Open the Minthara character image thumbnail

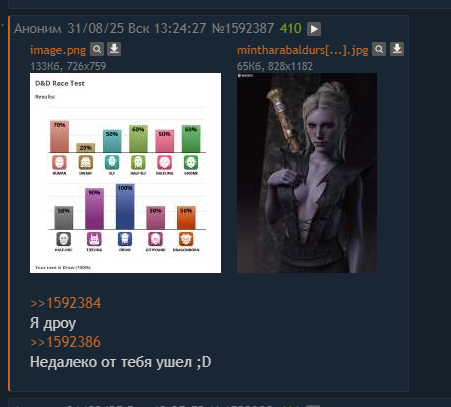click(x=307, y=173)
